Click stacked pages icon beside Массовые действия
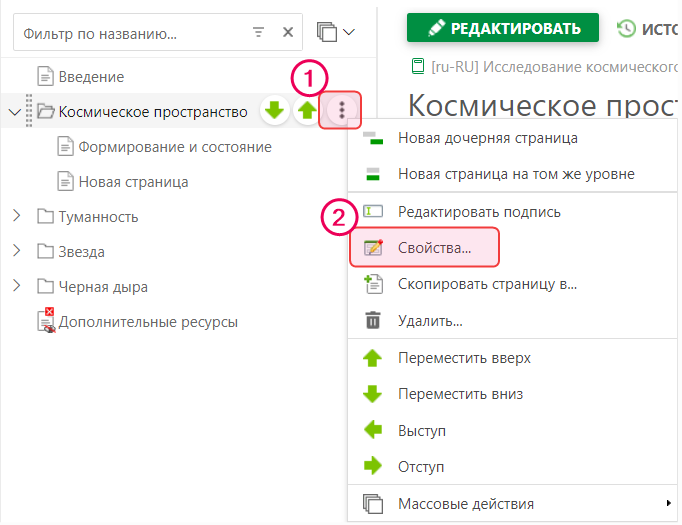The height and width of the screenshot is (525, 682). point(373,504)
